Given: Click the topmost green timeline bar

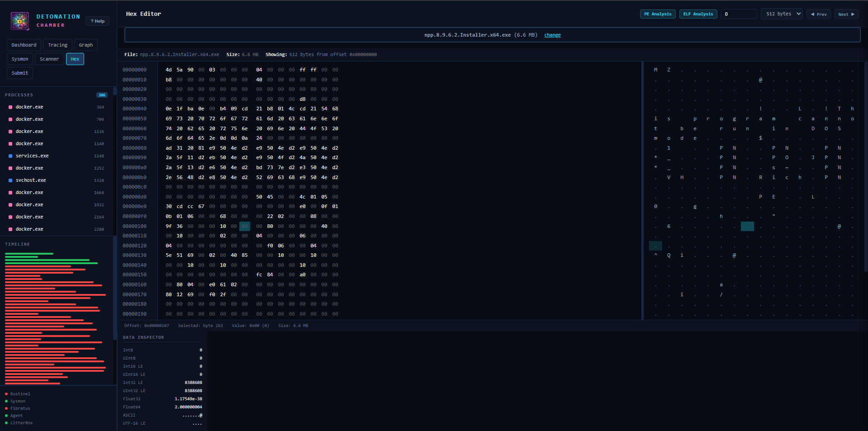Looking at the screenshot, I should point(29,254).
